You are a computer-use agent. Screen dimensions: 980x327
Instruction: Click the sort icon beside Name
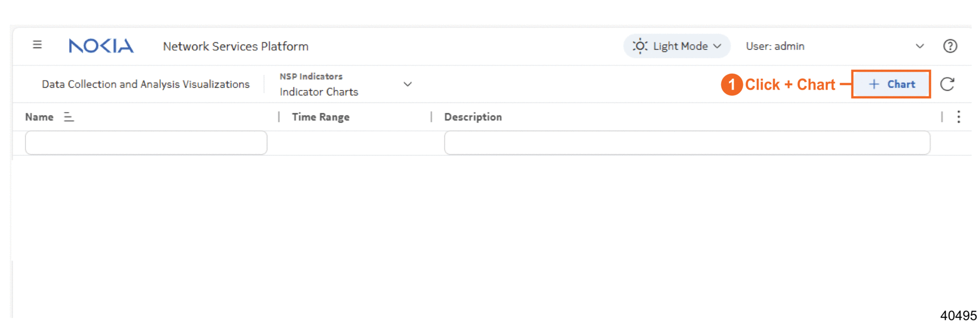click(69, 117)
